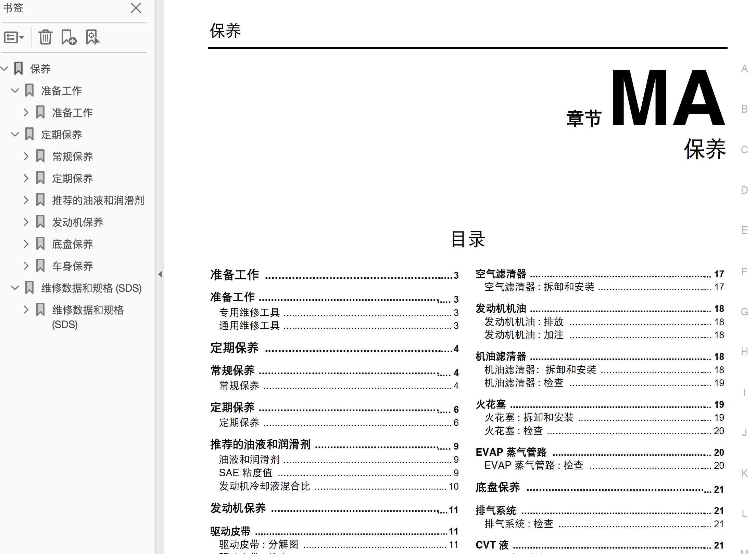Click section index letter F
This screenshot has height=554, width=756.
point(744,272)
